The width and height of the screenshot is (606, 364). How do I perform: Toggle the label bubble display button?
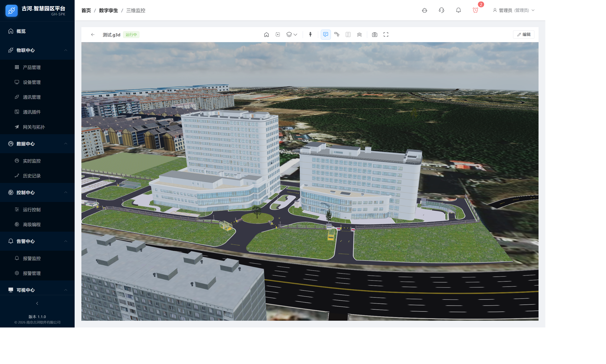tap(325, 35)
